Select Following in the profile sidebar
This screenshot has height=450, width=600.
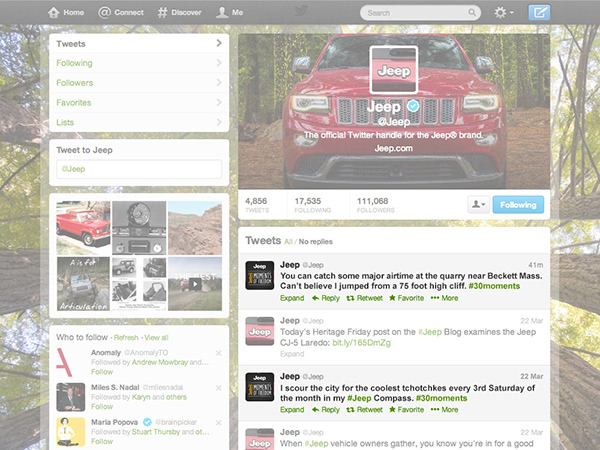139,63
